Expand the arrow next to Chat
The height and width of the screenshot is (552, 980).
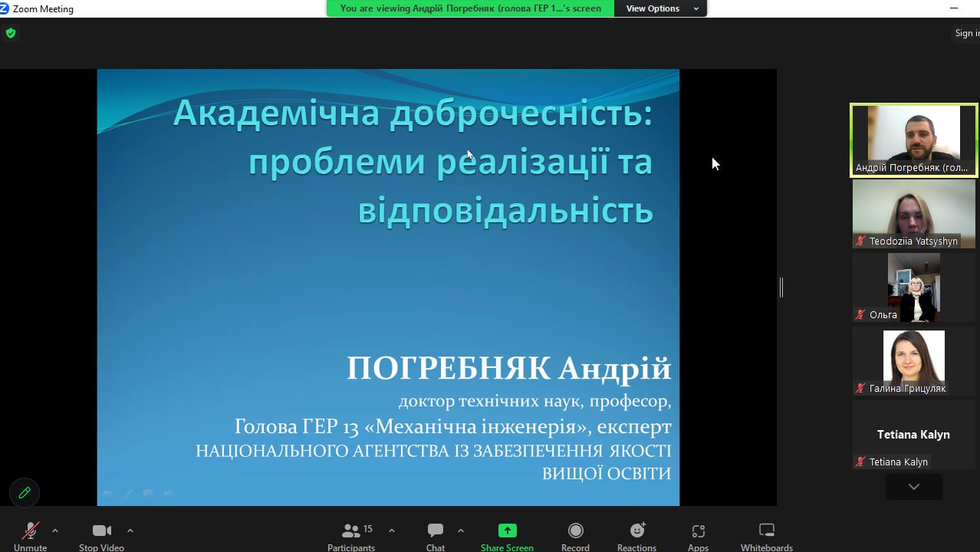[x=461, y=531]
